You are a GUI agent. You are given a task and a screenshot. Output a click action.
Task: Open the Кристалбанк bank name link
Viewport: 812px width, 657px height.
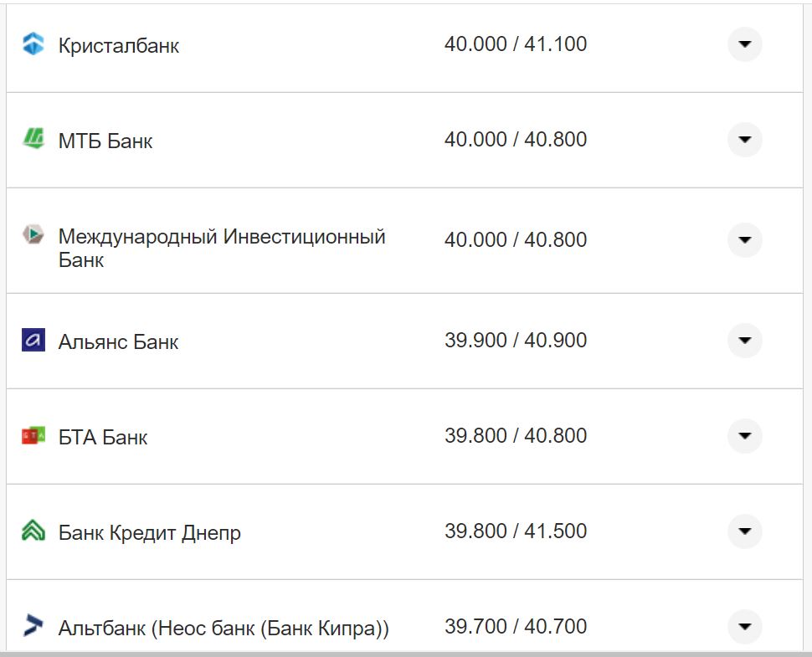click(x=119, y=46)
